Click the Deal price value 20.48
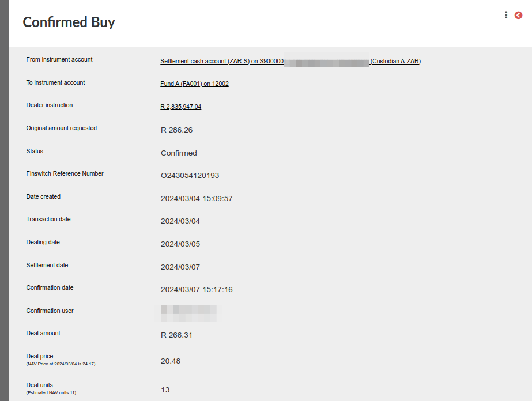This screenshot has height=401, width=532. tap(171, 361)
